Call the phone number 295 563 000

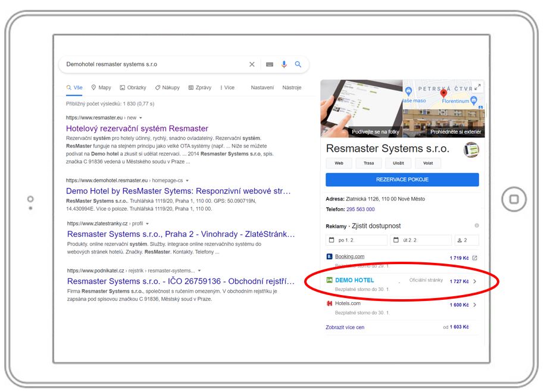[x=361, y=209]
